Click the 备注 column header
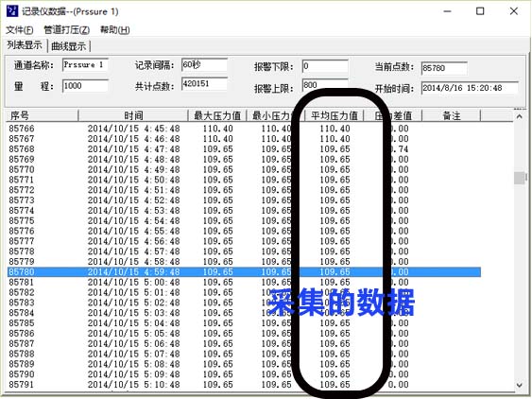 (452, 115)
